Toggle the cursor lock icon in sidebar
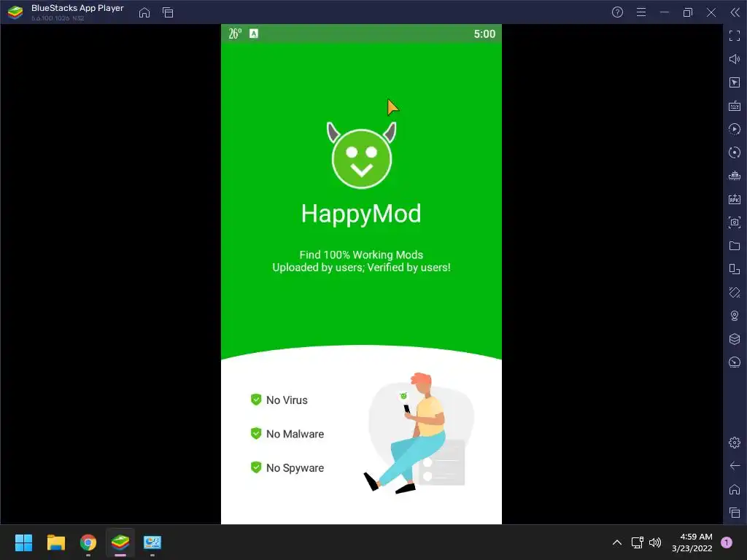Viewport: 747px width, 560px height. click(735, 82)
